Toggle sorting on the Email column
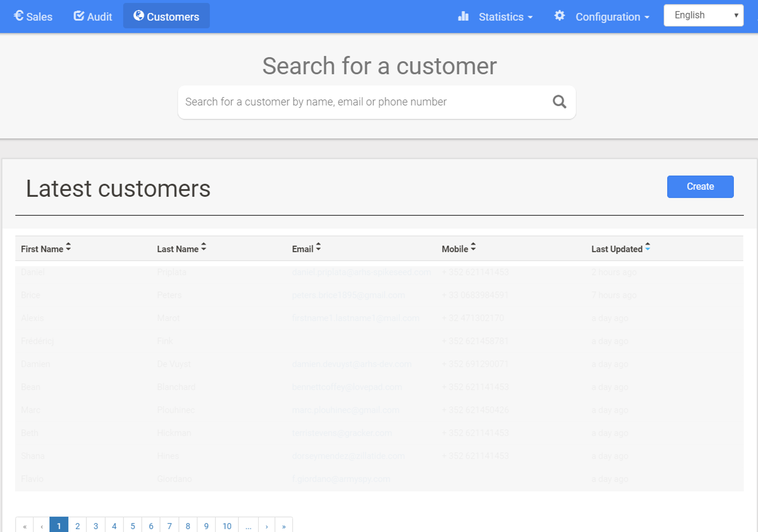Image resolution: width=758 pixels, height=532 pixels. 318,246
